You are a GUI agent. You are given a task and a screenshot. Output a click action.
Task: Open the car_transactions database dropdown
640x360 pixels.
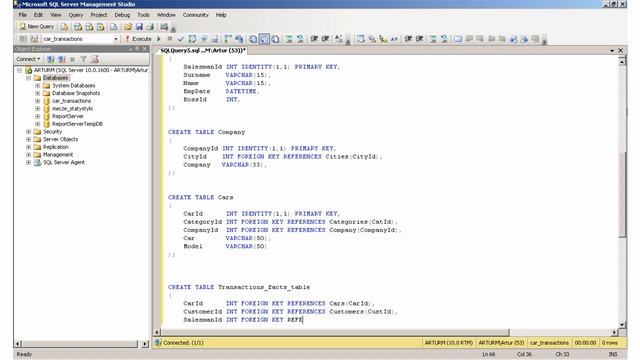(x=116, y=39)
